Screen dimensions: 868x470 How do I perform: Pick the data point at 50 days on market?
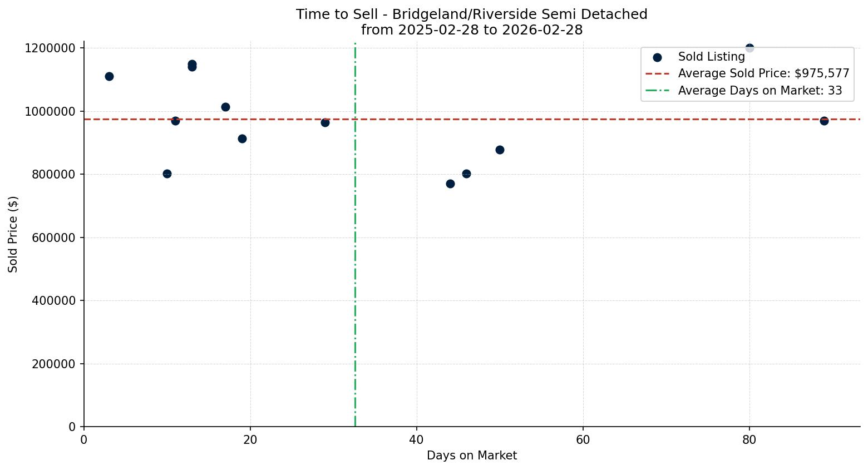pos(500,150)
